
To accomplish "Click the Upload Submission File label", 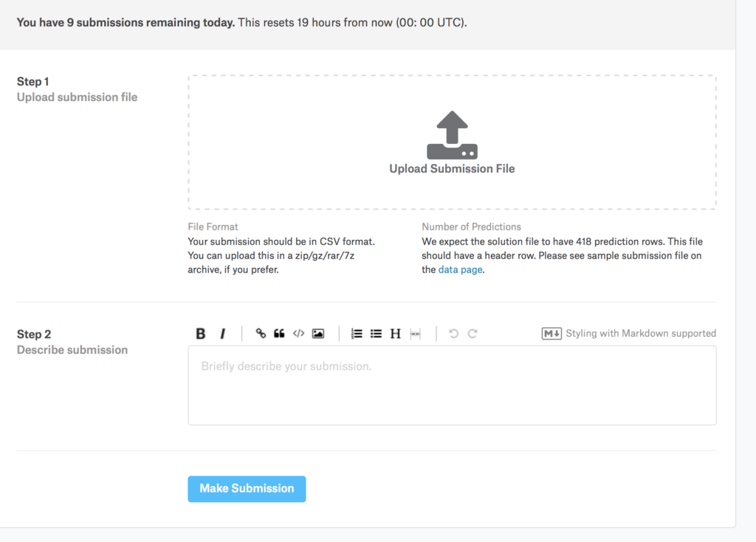I will pos(452,169).
